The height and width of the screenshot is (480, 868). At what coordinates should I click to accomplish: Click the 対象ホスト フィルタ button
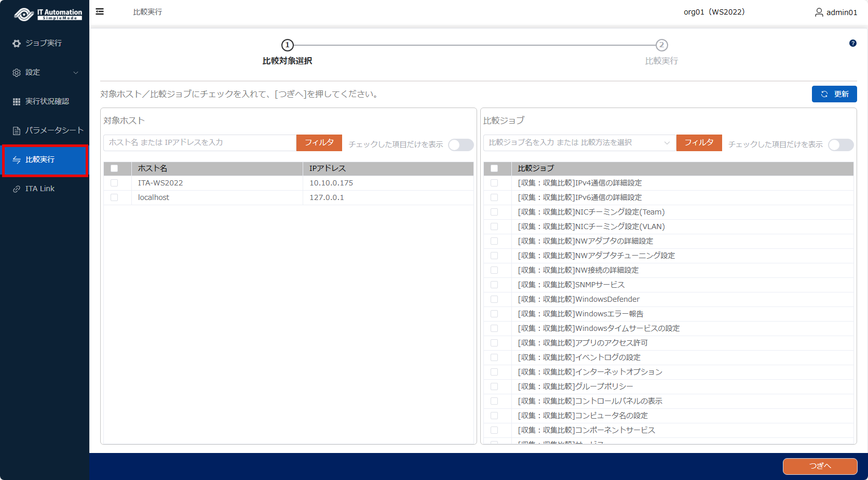point(319,142)
